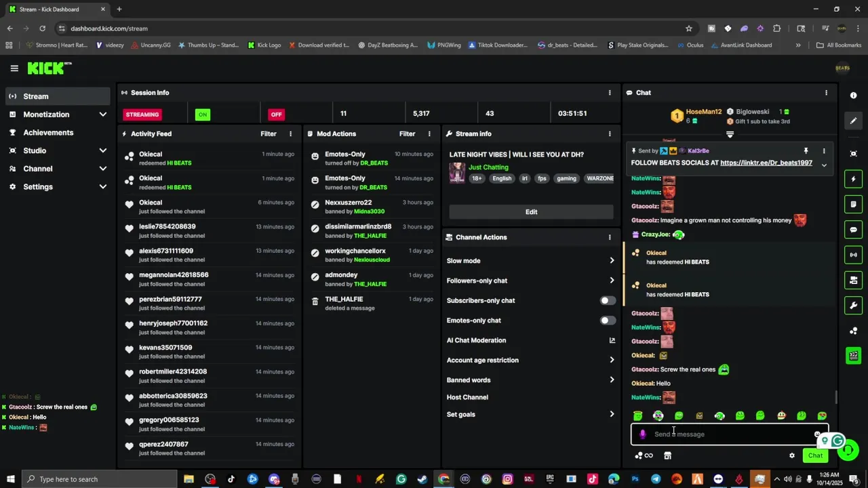The width and height of the screenshot is (868, 488).
Task: Open profile avatar at top right
Action: 842,68
